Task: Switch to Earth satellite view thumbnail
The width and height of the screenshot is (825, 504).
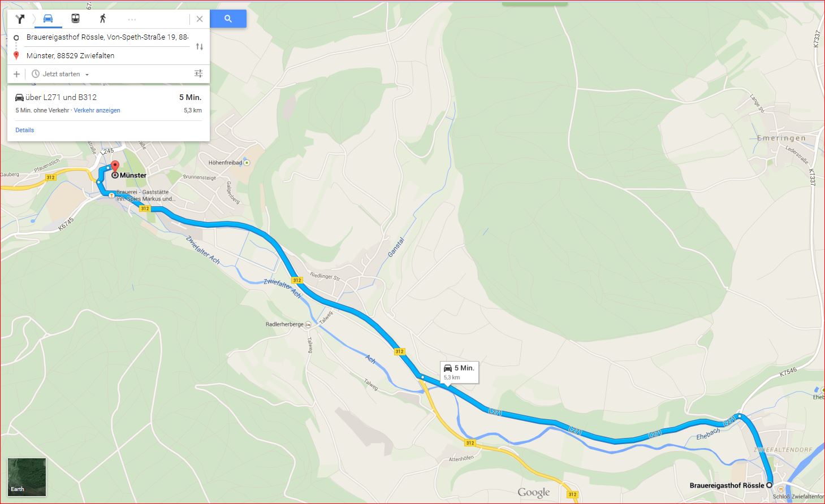Action: pyautogui.click(x=27, y=476)
